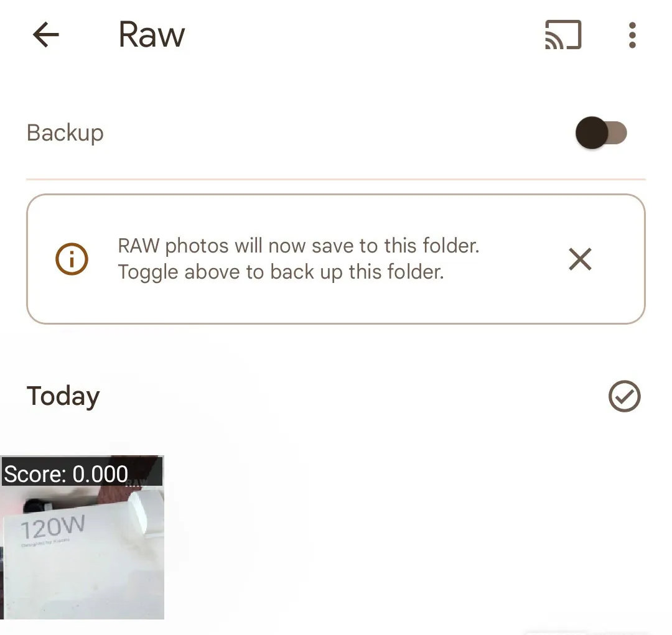The image size is (672, 635).
Task: Cast the Raw folder to a device
Action: click(563, 35)
